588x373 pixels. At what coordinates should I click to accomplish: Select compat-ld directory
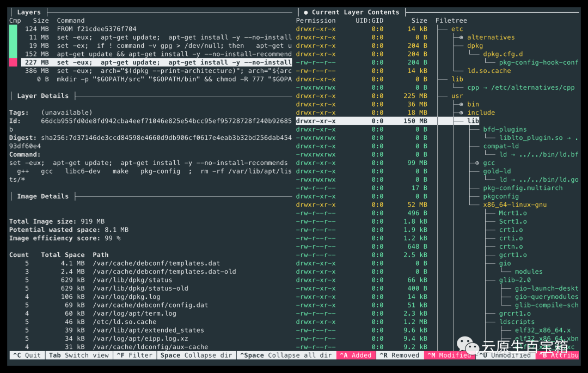point(501,146)
